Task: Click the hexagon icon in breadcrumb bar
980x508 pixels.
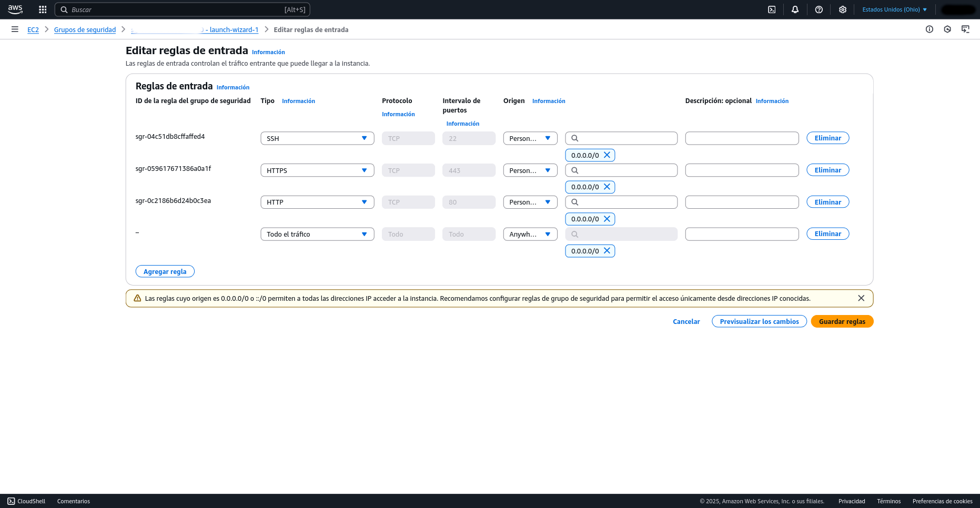Action: (x=947, y=29)
